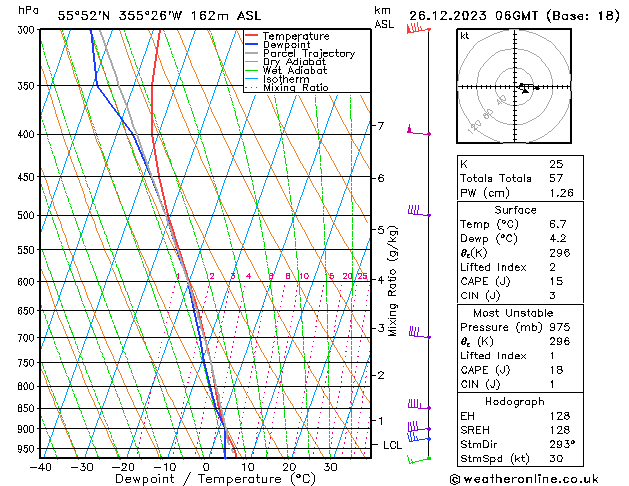The image size is (629, 486).
Task: Select the Mixing Ratio legend entry
Action: point(296,88)
